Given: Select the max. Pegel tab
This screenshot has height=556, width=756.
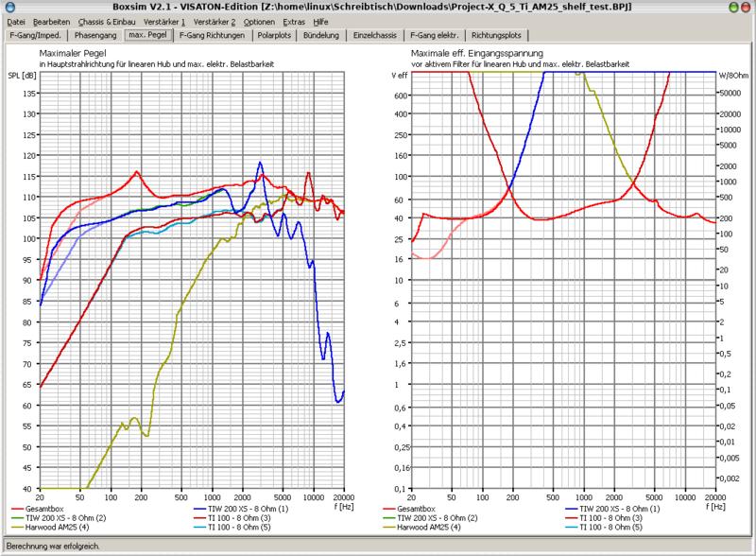Looking at the screenshot, I should pos(148,35).
